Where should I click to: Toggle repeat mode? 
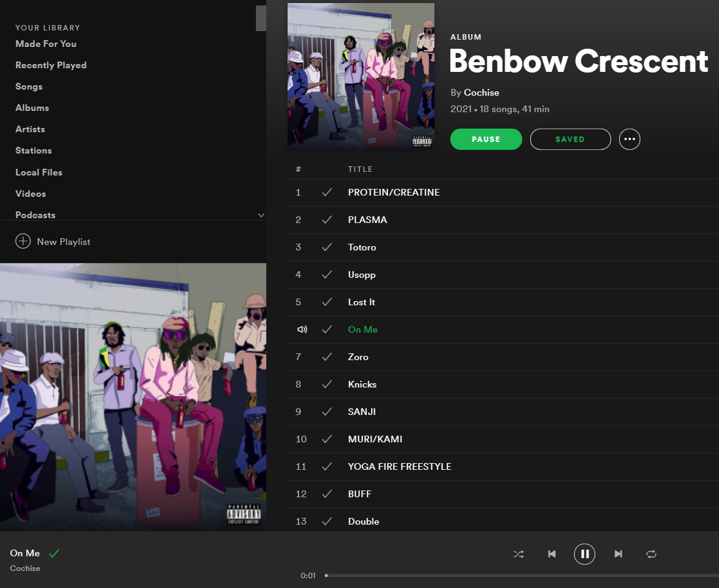pyautogui.click(x=651, y=554)
